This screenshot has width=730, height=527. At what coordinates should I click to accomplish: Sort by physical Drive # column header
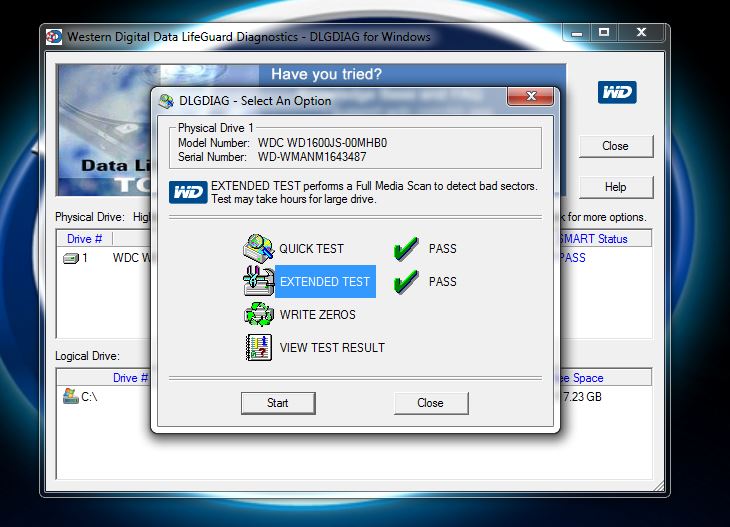(84, 239)
